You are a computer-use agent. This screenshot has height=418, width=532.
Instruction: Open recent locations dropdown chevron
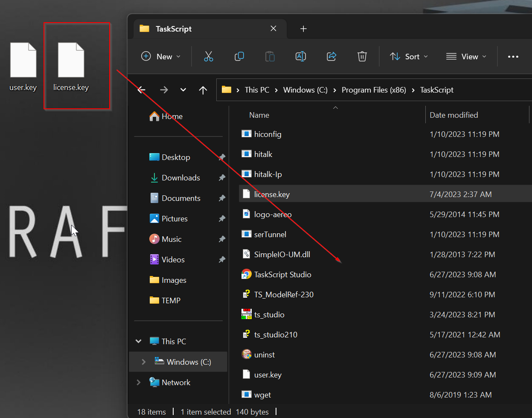tap(183, 90)
